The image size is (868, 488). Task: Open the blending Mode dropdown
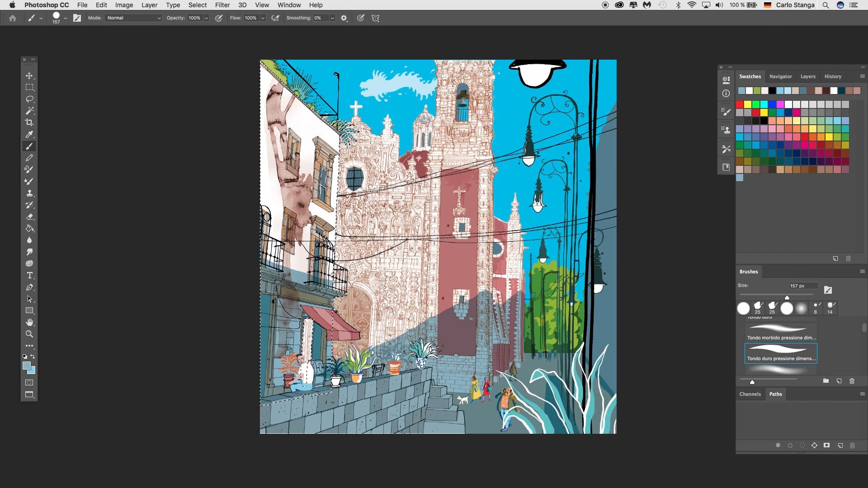pyautogui.click(x=133, y=18)
